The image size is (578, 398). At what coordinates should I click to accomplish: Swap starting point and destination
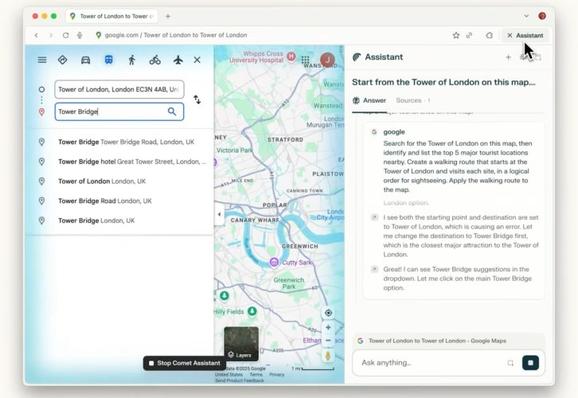(x=197, y=100)
